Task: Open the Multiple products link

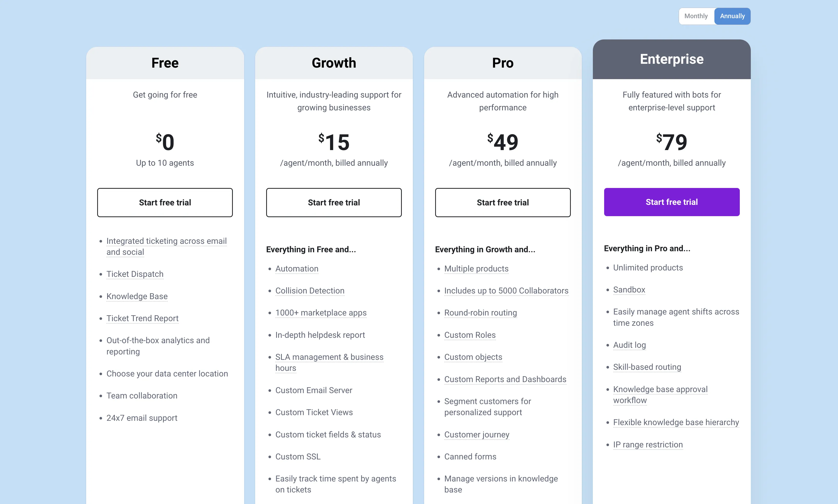Action: pos(476,269)
